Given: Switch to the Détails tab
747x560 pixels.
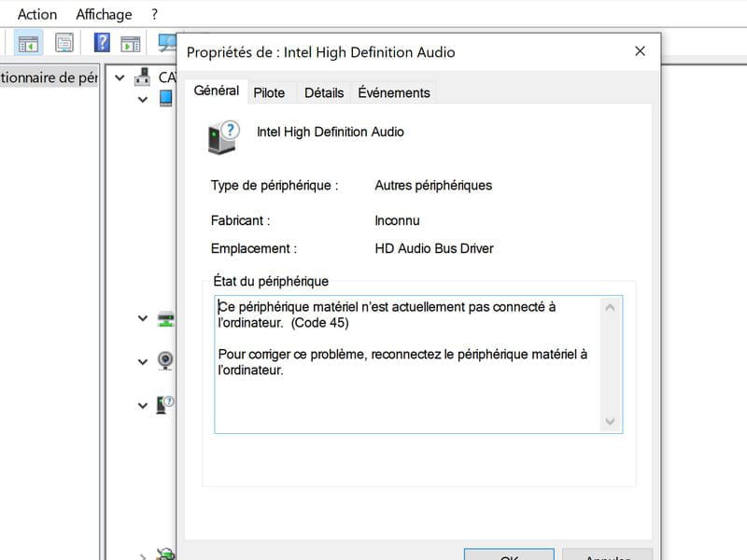Looking at the screenshot, I should [324, 92].
